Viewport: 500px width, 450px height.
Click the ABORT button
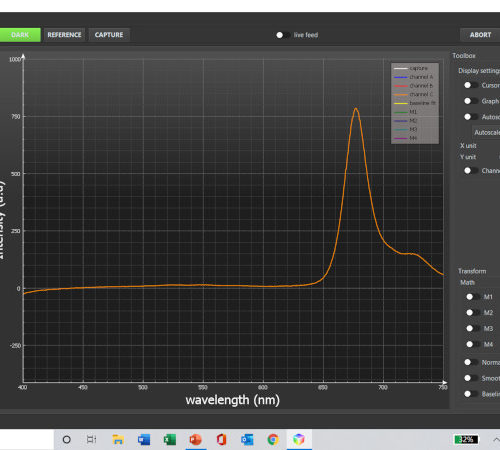(x=480, y=35)
